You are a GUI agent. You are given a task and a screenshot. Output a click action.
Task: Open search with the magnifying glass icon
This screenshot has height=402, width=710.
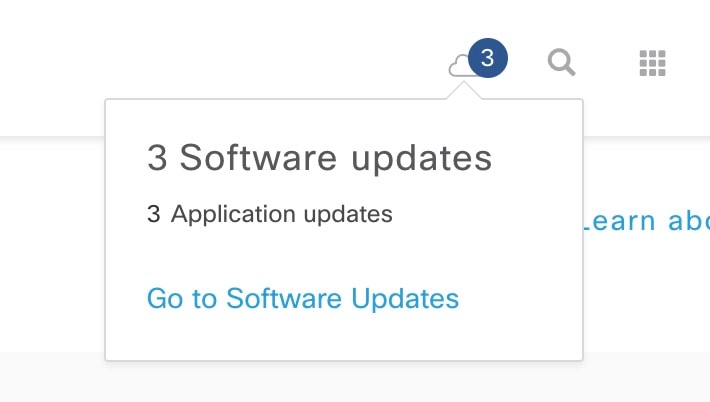coord(561,62)
